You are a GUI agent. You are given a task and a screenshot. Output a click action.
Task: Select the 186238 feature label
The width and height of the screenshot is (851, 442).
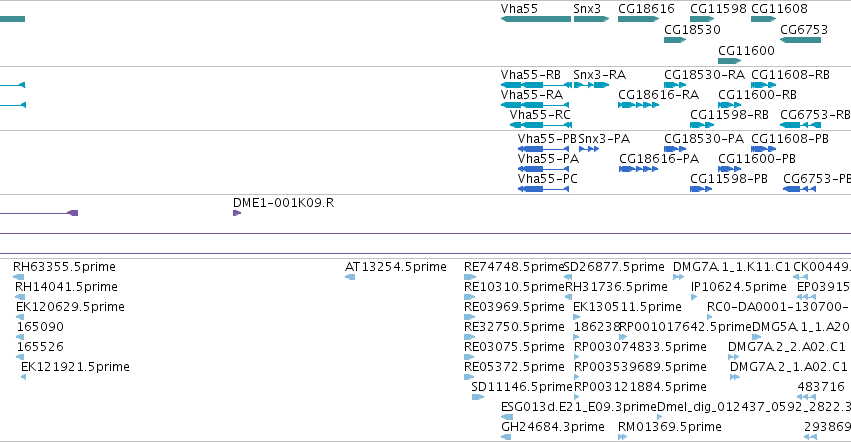point(596,327)
